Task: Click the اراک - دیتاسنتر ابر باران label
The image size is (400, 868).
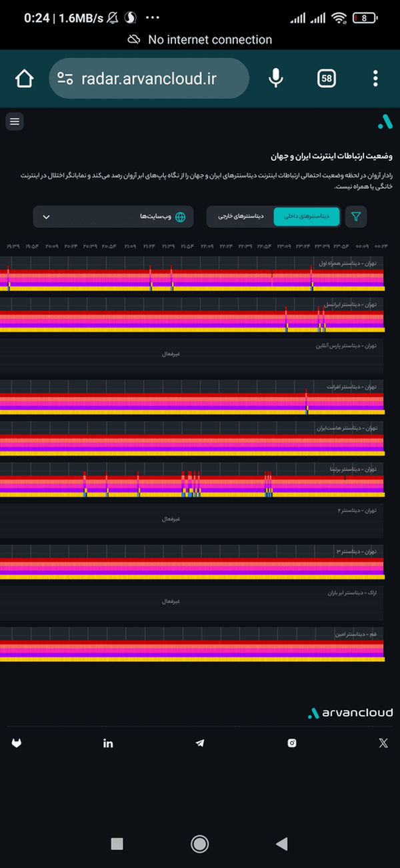Action: pyautogui.click(x=352, y=592)
